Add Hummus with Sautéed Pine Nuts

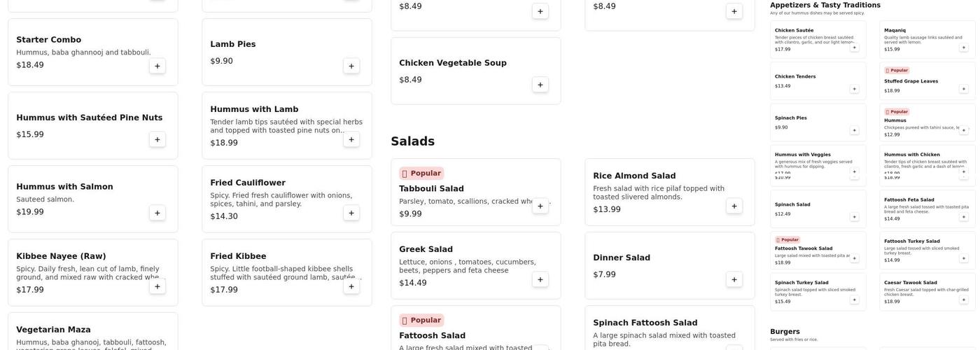(x=157, y=139)
